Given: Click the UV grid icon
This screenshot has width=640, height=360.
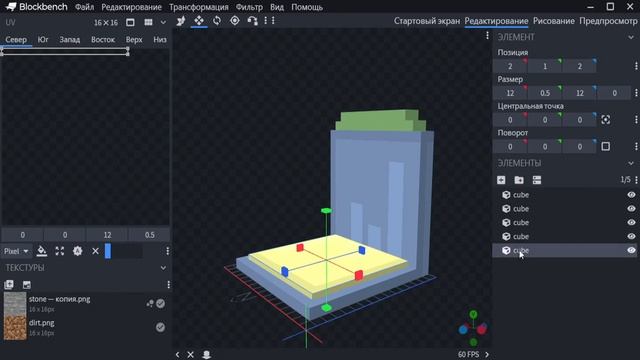Looking at the screenshot, I should 148,22.
